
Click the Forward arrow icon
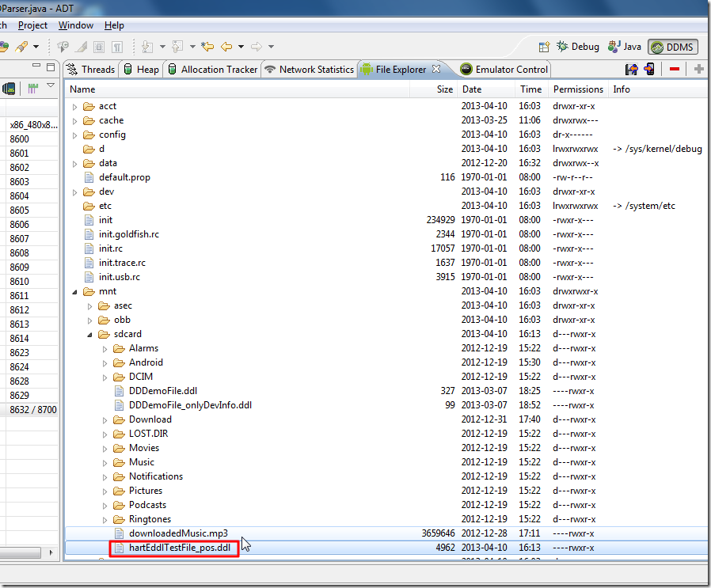257,46
